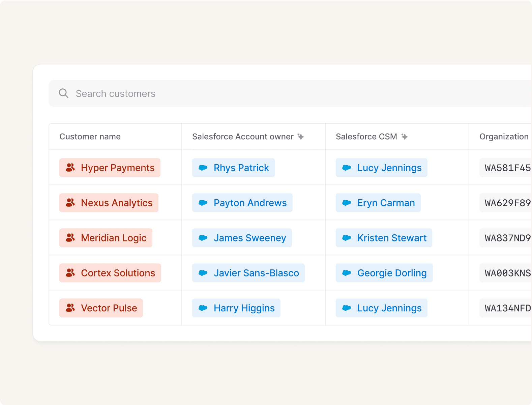Click the people icon in Hyper Payments tag
Screen dimensions: 532x405
click(x=70, y=168)
